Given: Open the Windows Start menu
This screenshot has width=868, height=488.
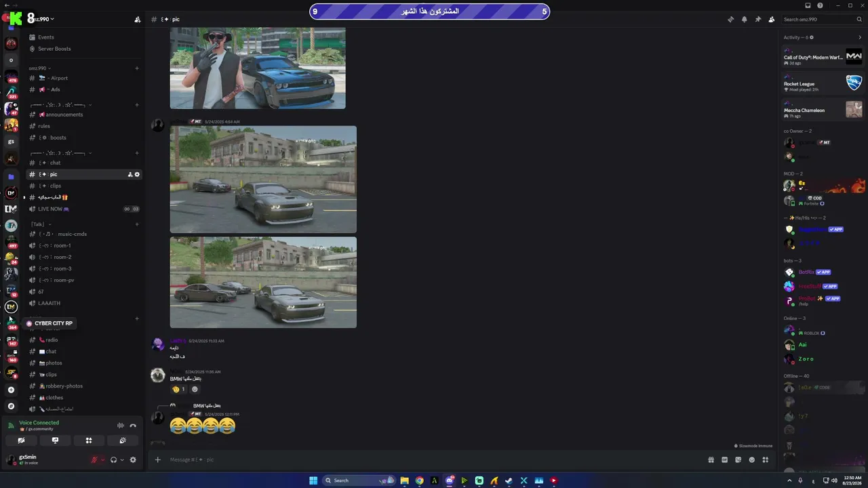Looking at the screenshot, I should pos(313,481).
